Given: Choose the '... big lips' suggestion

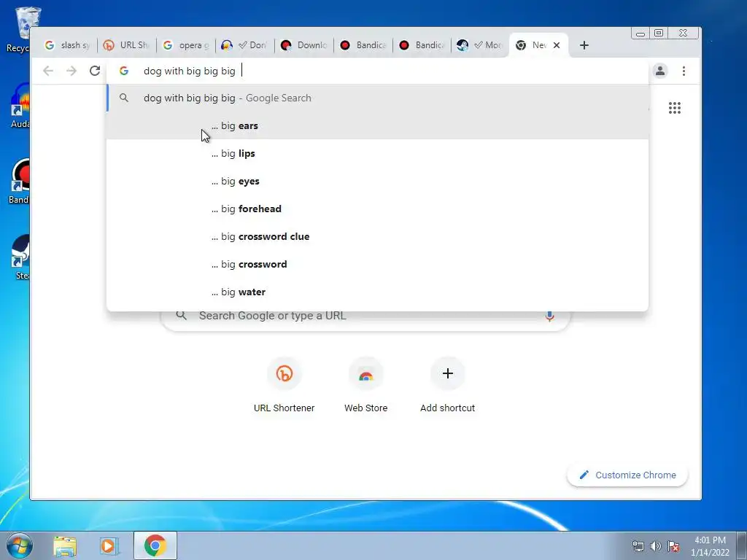Looking at the screenshot, I should [378, 153].
